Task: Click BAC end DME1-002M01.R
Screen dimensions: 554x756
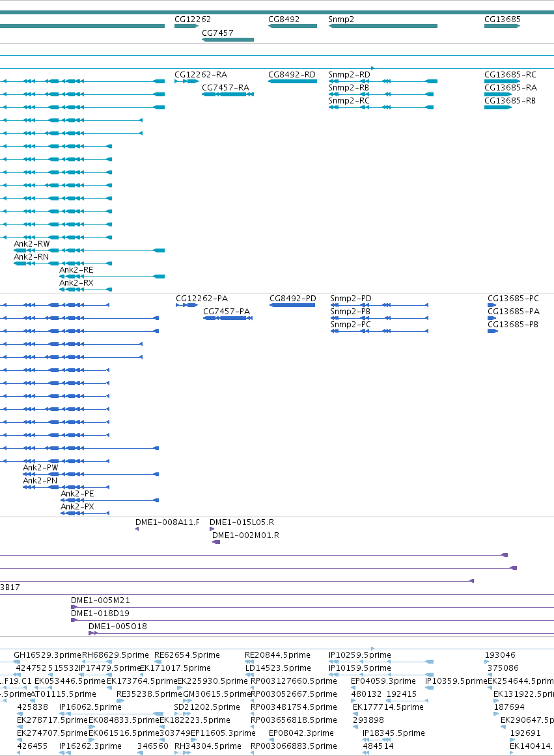Action: (x=245, y=535)
